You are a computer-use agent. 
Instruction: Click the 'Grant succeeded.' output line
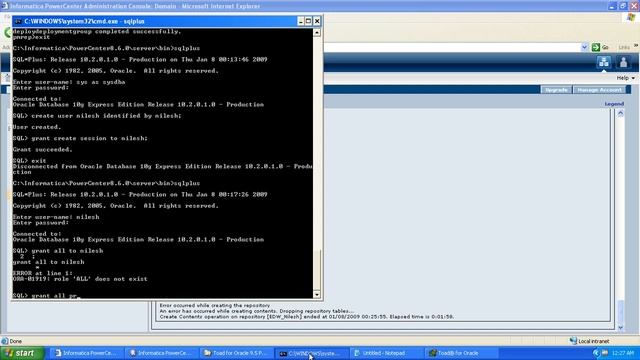[x=42, y=150]
